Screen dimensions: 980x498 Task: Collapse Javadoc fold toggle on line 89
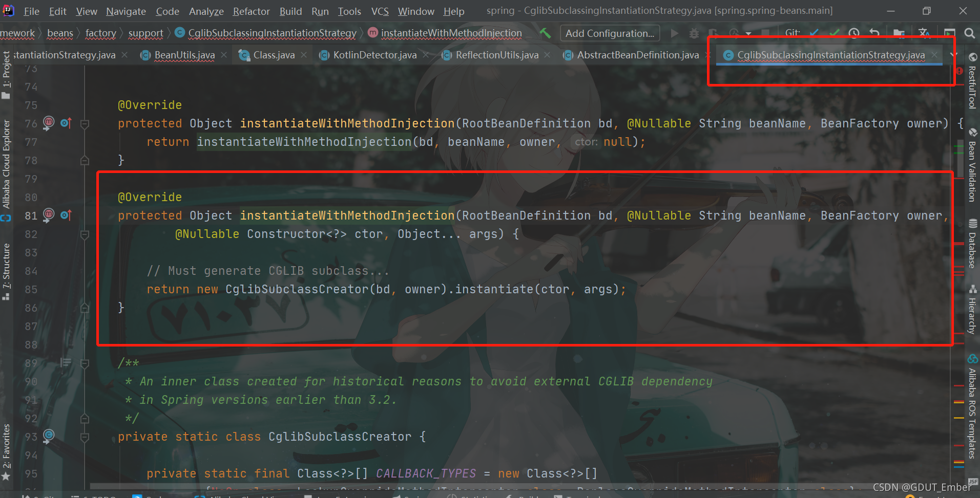pyautogui.click(x=85, y=363)
